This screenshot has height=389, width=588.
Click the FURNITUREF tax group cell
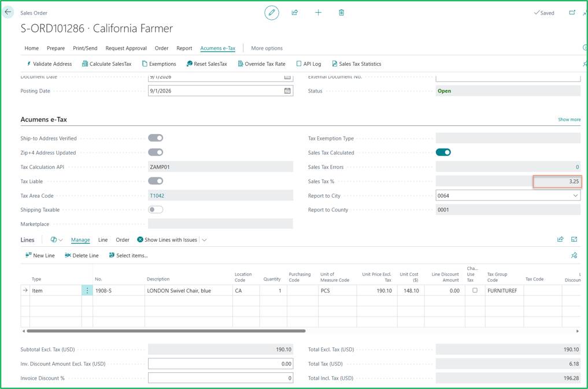[504, 290]
